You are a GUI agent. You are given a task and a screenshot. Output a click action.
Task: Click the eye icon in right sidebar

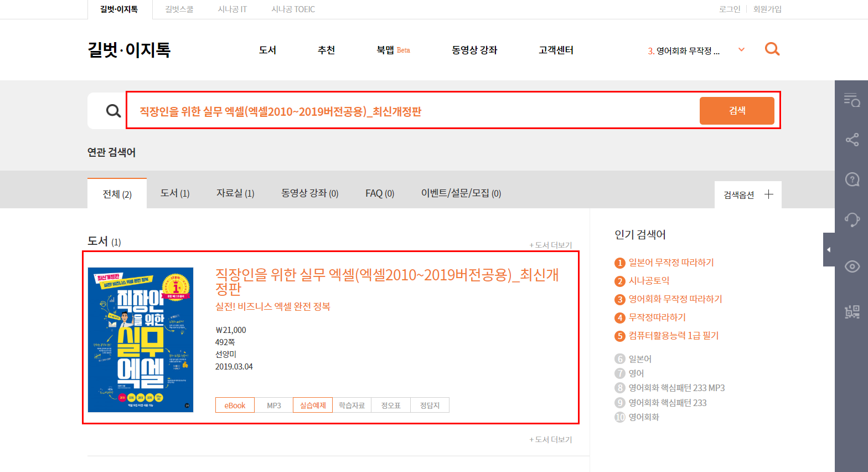point(851,266)
